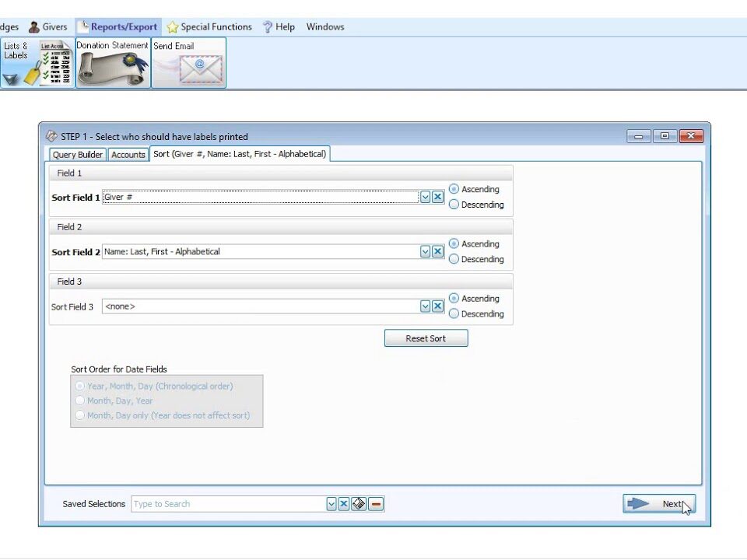This screenshot has width=747, height=560.
Task: Open the Saved Selections dropdown arrow
Action: (x=331, y=504)
